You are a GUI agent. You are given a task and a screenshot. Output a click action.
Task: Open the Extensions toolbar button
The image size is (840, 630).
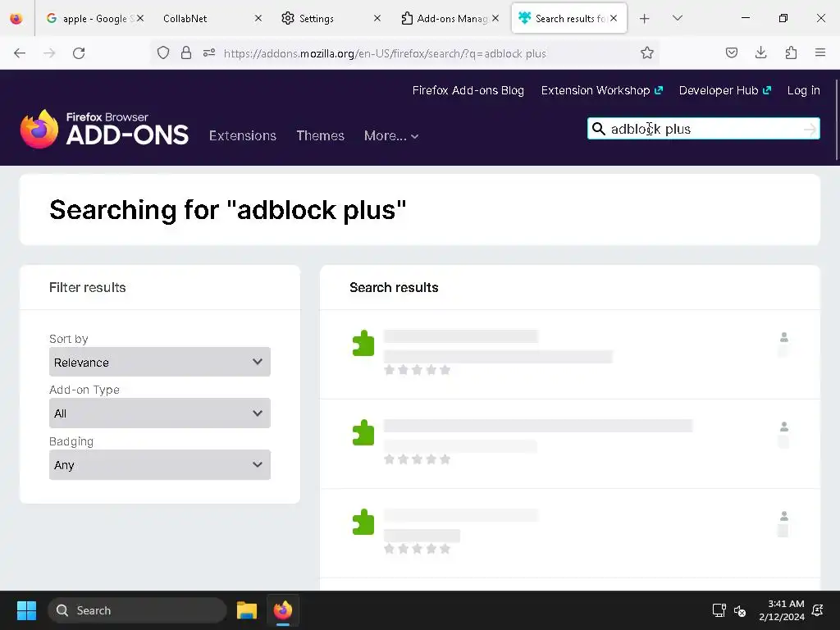click(x=791, y=52)
